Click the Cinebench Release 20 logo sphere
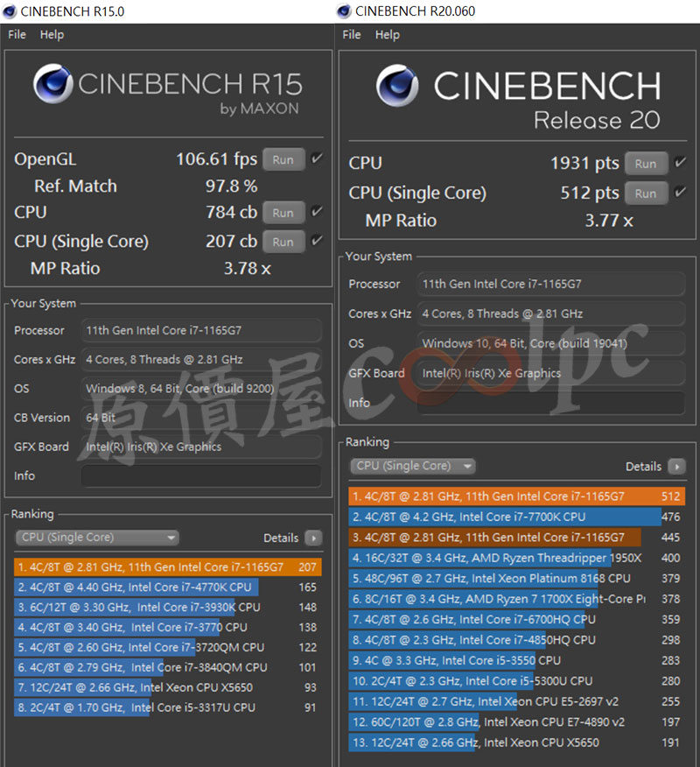Screen dimensions: 700x767 pyautogui.click(x=397, y=86)
